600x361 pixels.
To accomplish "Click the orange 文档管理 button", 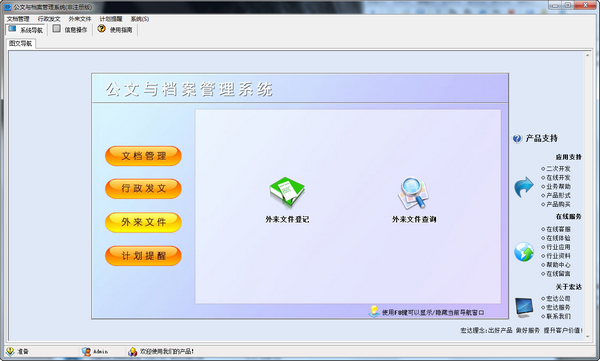I will 143,156.
